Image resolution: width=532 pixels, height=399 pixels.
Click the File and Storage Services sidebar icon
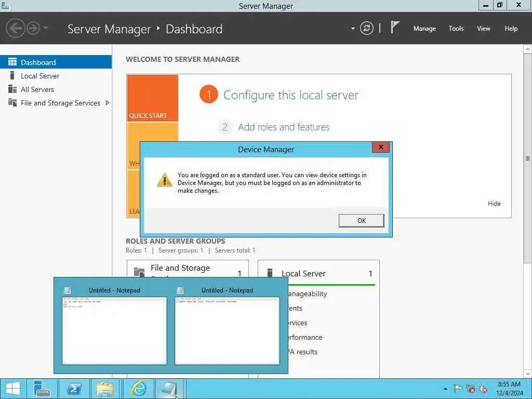(x=12, y=102)
